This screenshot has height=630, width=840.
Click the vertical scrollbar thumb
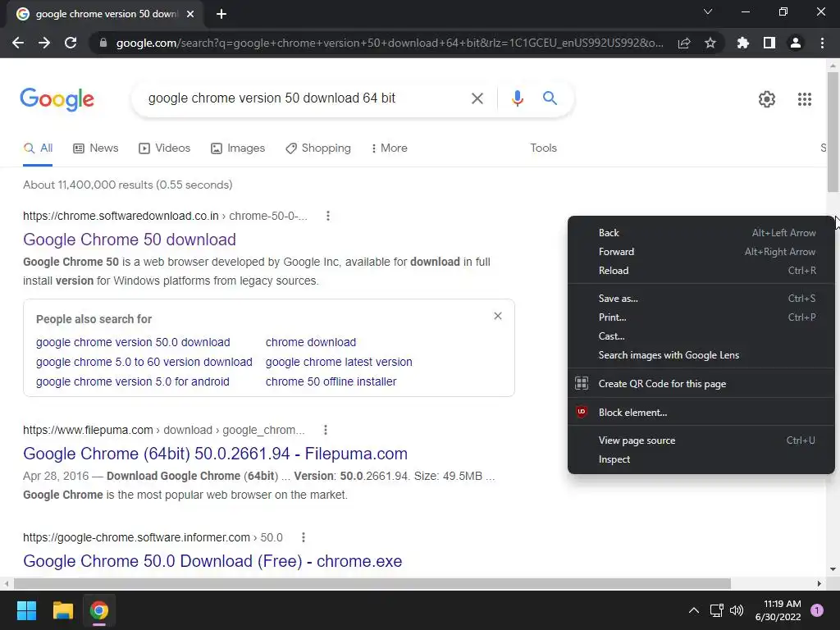pos(833,132)
